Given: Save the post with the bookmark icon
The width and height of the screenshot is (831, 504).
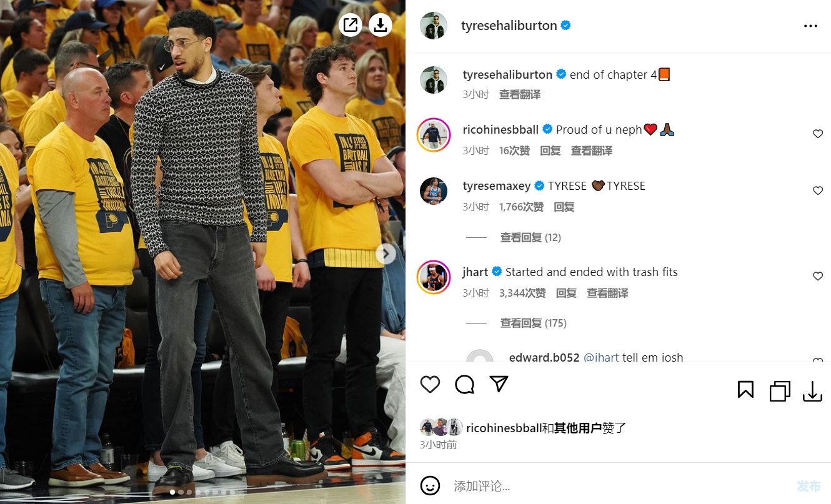Looking at the screenshot, I should click(x=745, y=390).
